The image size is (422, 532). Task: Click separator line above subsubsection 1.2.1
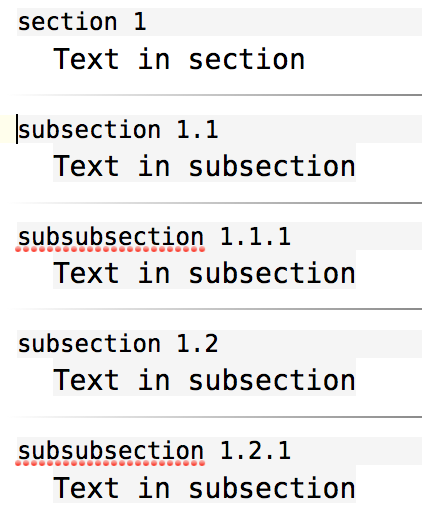(217, 417)
